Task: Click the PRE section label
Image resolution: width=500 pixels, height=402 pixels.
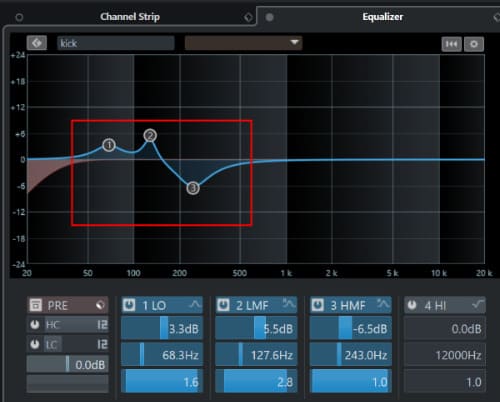Action: [x=58, y=306]
